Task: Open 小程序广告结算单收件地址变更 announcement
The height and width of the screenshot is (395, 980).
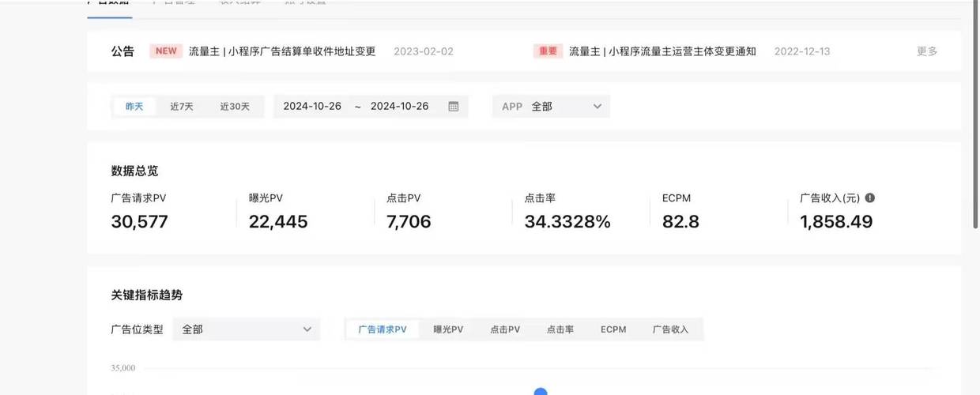Action: (x=282, y=51)
